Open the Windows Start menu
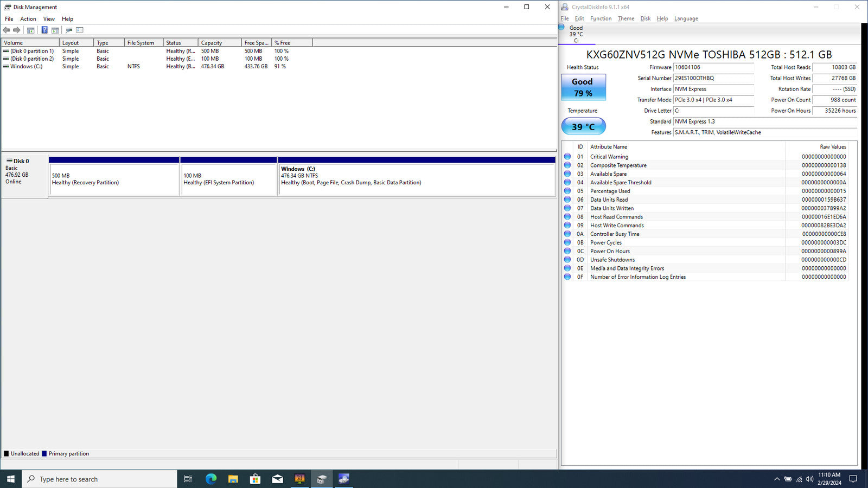Image resolution: width=868 pixels, height=488 pixels. (x=11, y=479)
